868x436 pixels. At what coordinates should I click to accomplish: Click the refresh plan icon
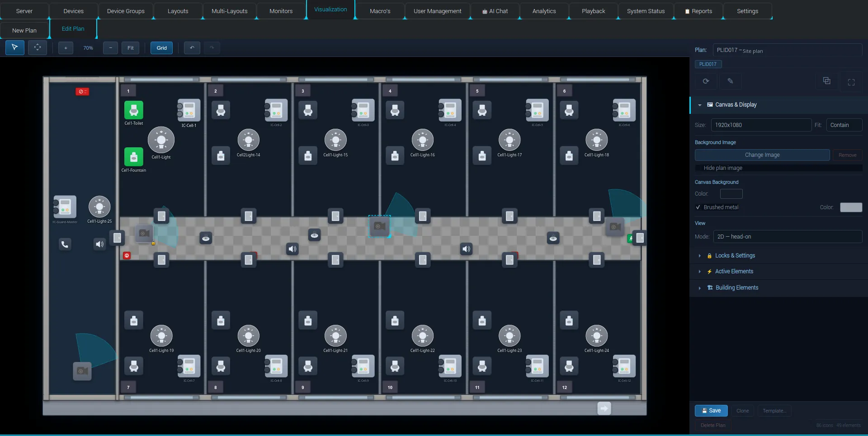(x=706, y=81)
